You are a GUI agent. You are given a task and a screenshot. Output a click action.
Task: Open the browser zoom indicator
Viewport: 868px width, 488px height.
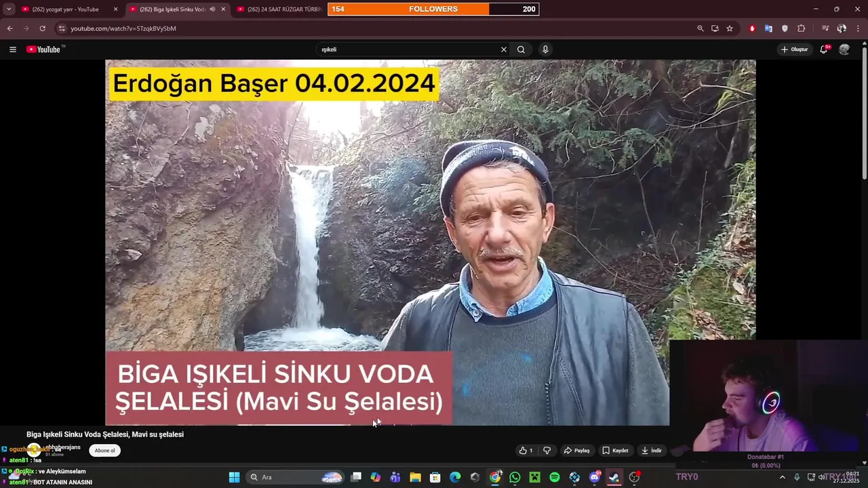pos(701,28)
